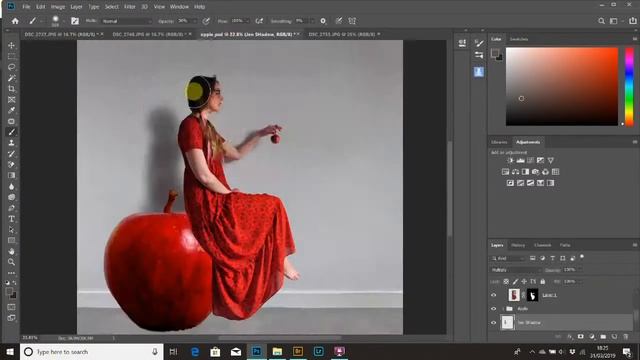The height and width of the screenshot is (360, 640).
Task: Click Layer 1 mask thumbnail
Action: click(x=532, y=295)
